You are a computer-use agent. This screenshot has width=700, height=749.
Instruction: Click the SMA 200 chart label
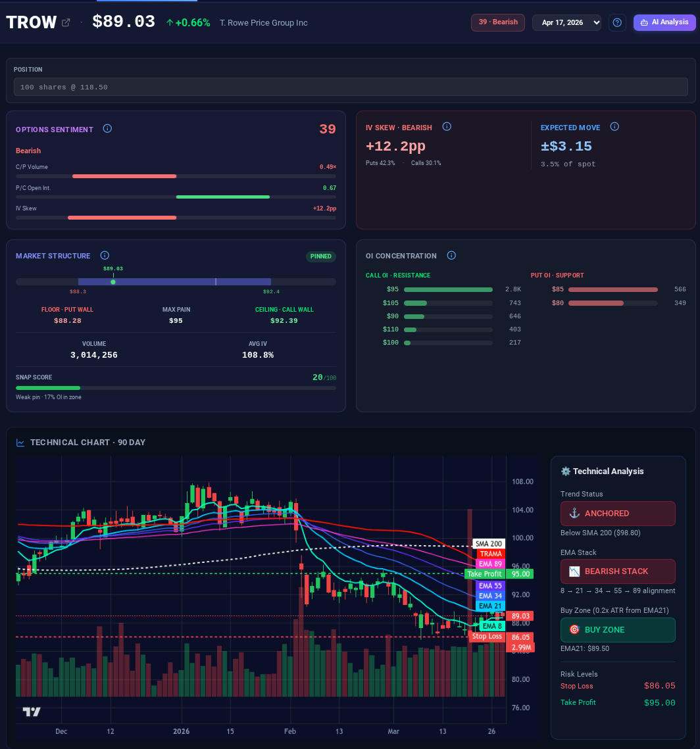click(489, 544)
